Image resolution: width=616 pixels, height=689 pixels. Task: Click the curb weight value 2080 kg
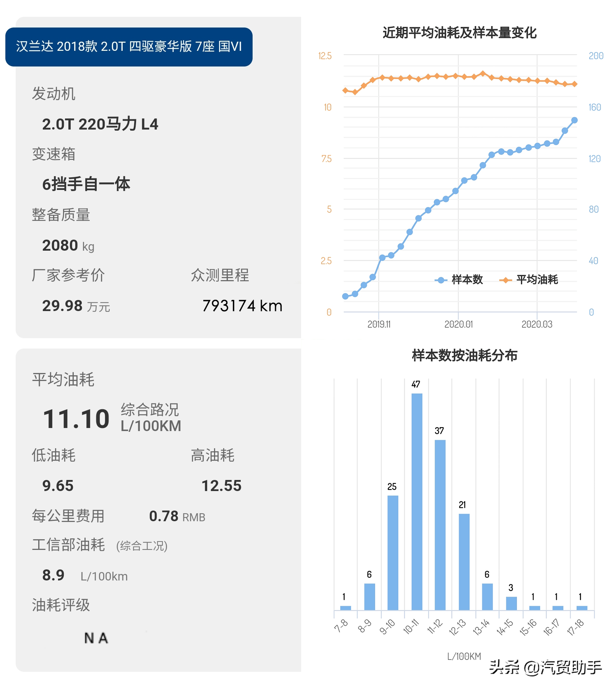tap(68, 245)
